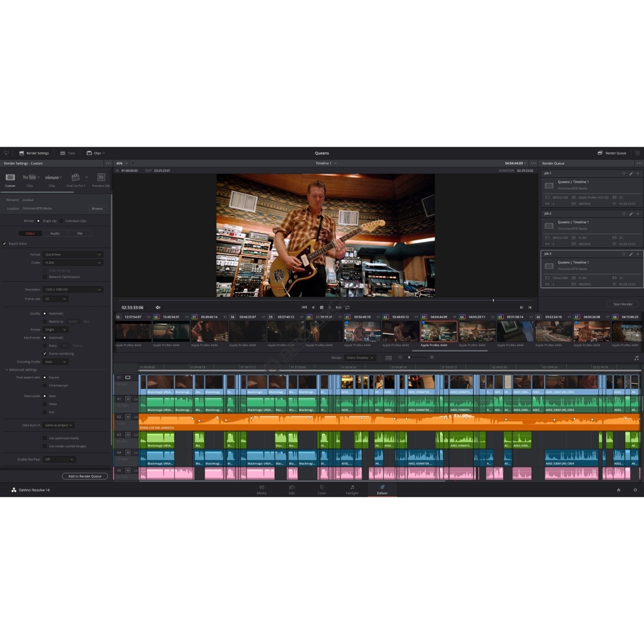This screenshot has height=644, width=644.
Task: Select the Final Cut Pro 7 preset
Action: [x=76, y=178]
